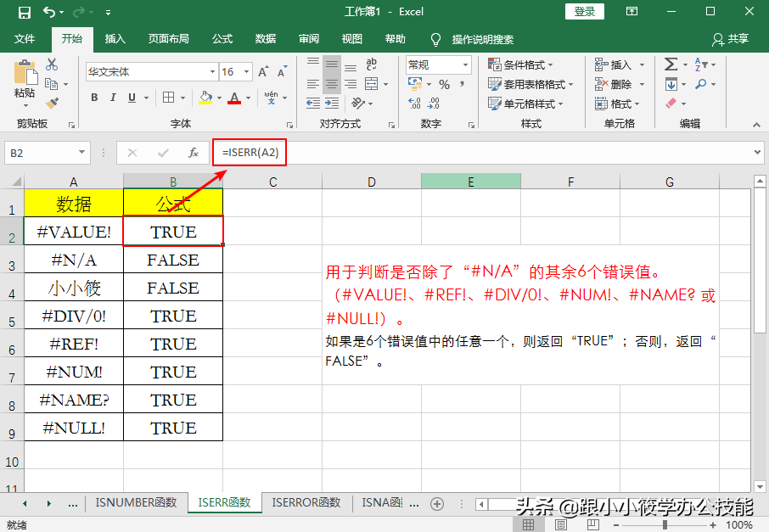Toggle italic formatting

[x=113, y=97]
